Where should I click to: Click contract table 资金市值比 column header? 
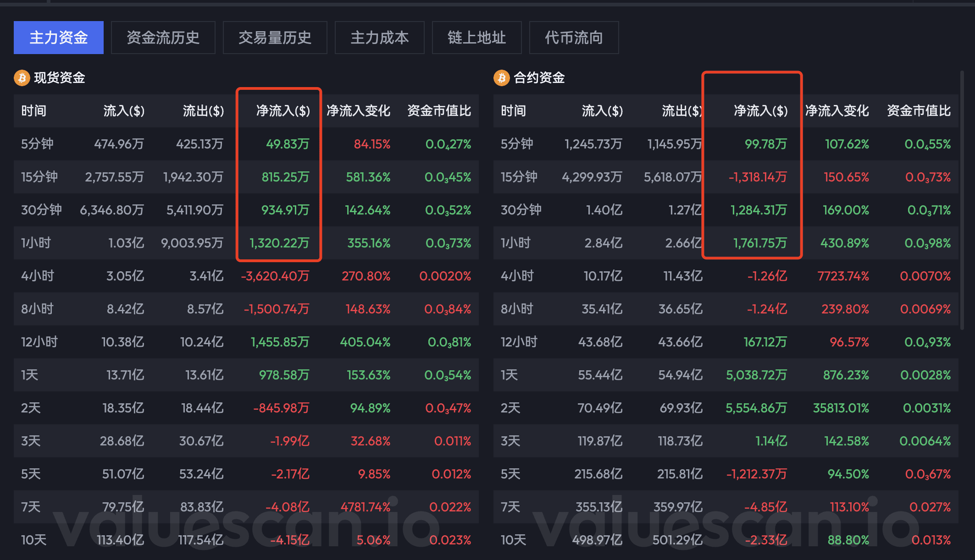pos(919,111)
